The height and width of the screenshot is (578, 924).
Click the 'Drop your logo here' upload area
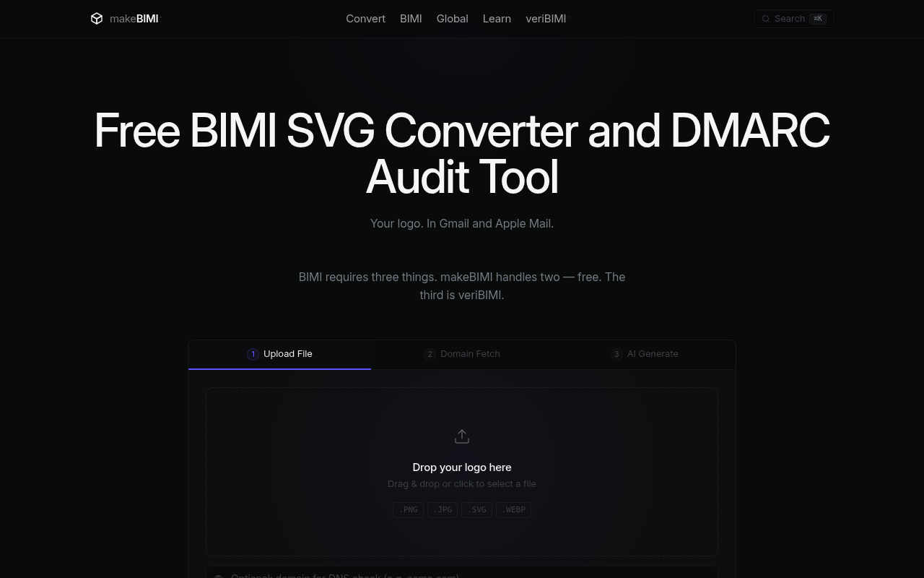point(462,472)
